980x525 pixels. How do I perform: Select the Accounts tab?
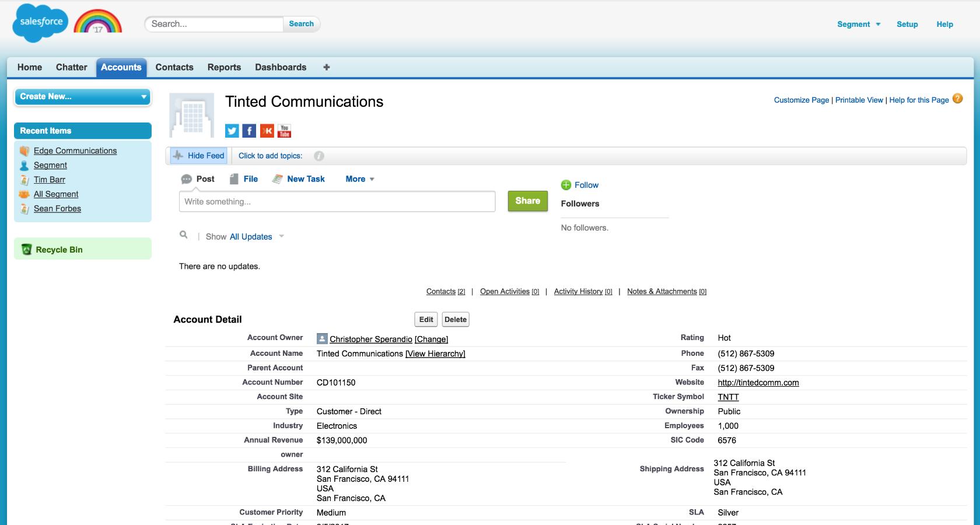click(121, 67)
